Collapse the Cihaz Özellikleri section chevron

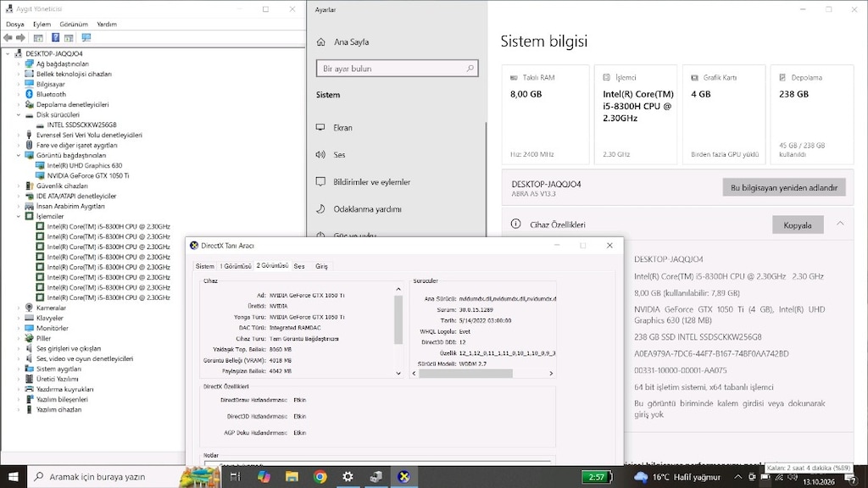pyautogui.click(x=840, y=224)
